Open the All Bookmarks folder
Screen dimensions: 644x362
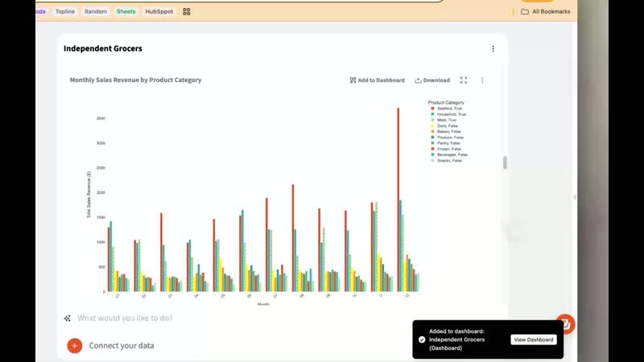[546, 12]
